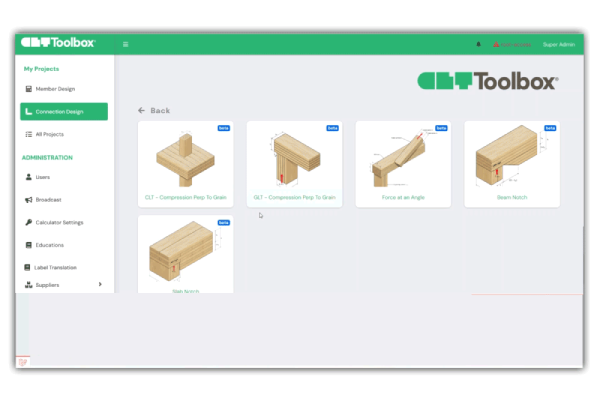Open All Projects in sidebar

tap(49, 134)
